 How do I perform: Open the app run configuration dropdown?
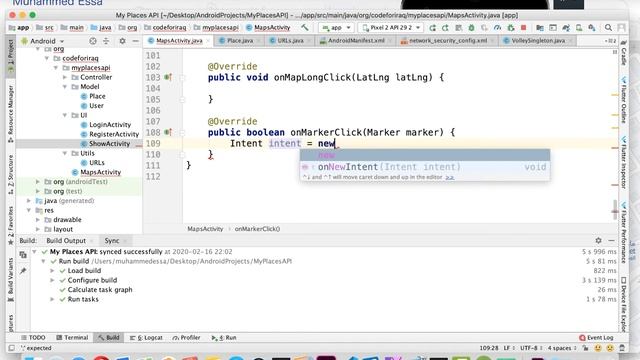pyautogui.click(x=336, y=28)
